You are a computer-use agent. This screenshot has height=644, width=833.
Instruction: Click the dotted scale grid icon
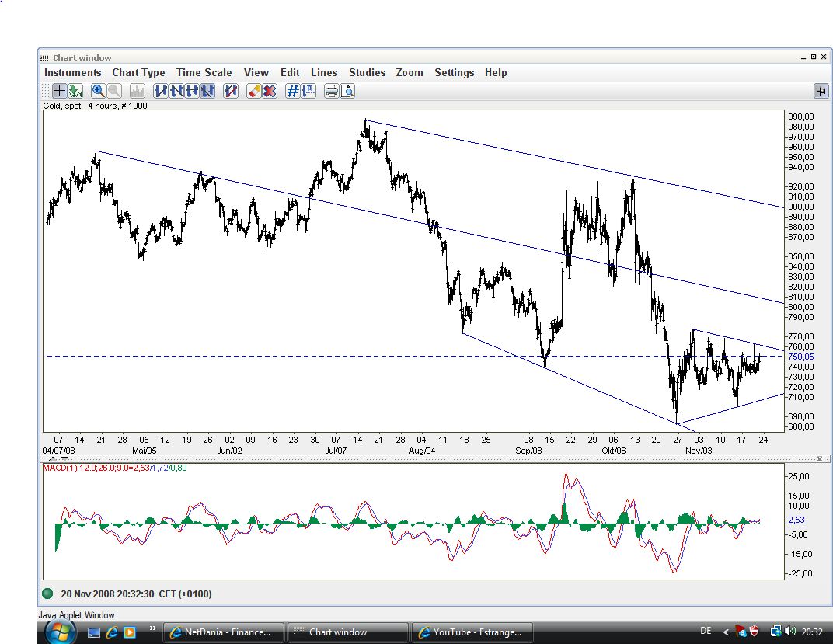308,92
